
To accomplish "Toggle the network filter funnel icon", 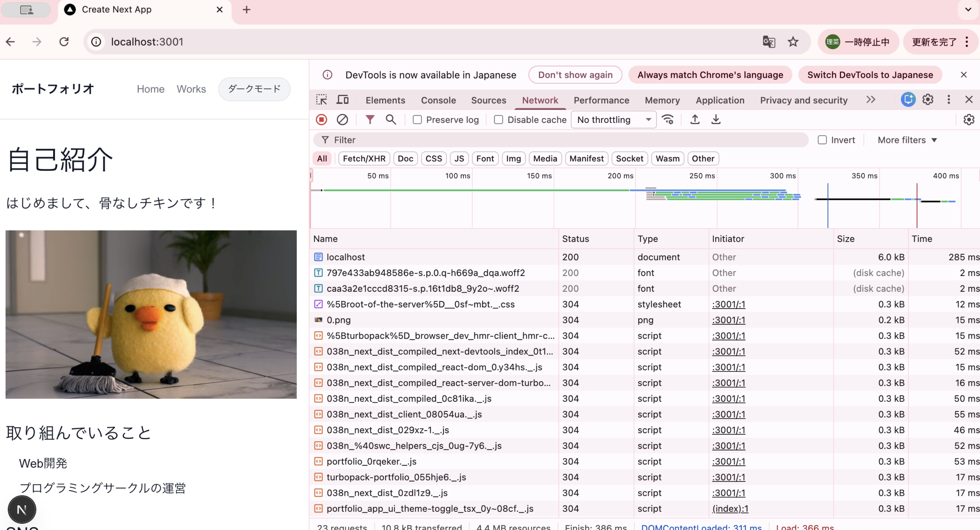I will click(370, 120).
